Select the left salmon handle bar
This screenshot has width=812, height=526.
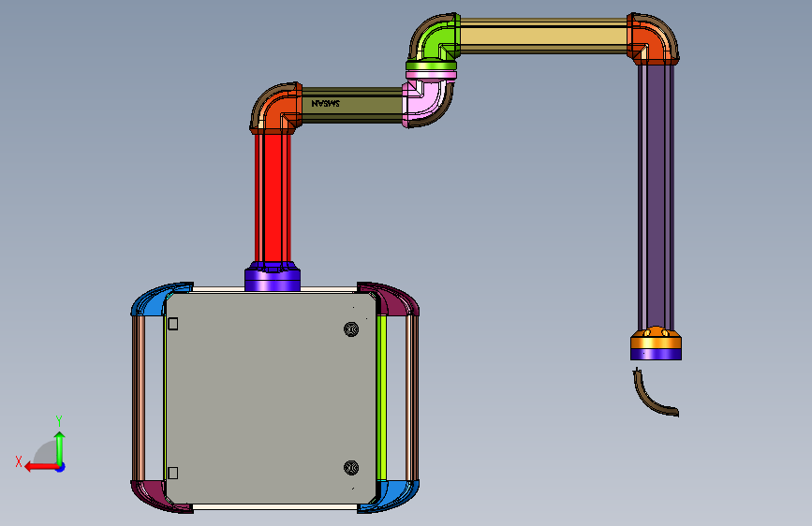coord(139,398)
